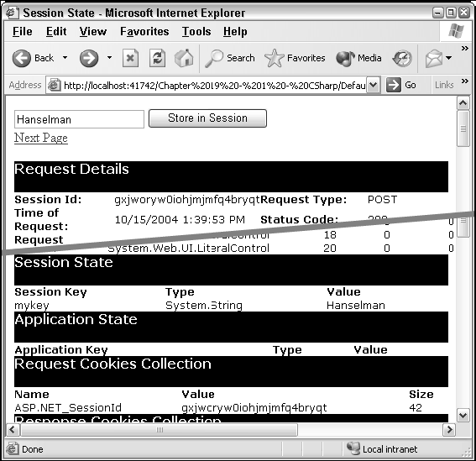Image resolution: width=476 pixels, height=461 pixels.
Task: Click the time 10/15/2004 1:39:53 PM
Action: [180, 219]
